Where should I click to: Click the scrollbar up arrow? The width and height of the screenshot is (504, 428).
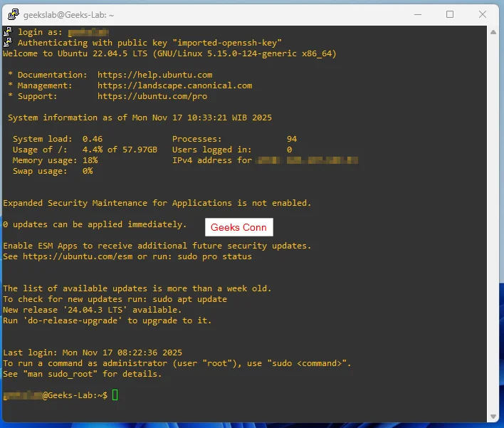(x=493, y=32)
